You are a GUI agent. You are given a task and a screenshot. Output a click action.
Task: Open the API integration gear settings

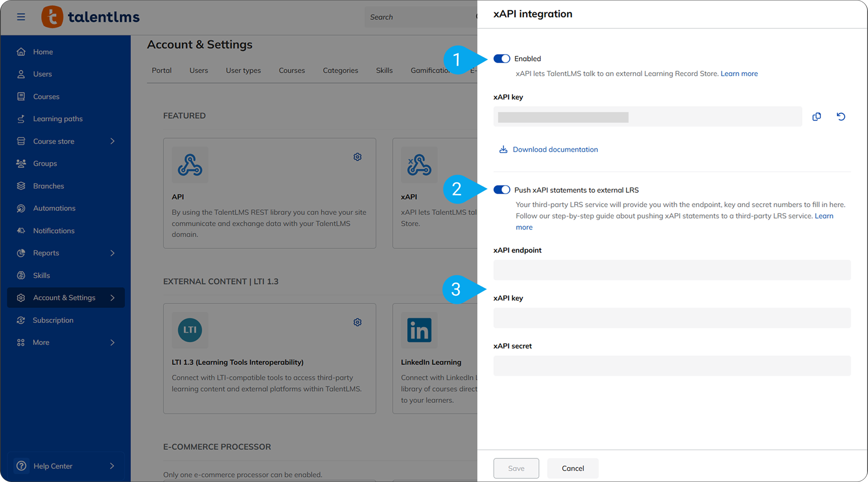point(357,157)
